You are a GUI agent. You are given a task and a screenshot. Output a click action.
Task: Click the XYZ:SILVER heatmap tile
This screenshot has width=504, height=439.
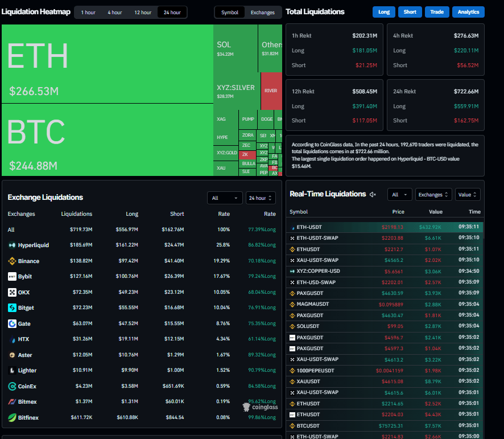pos(237,91)
